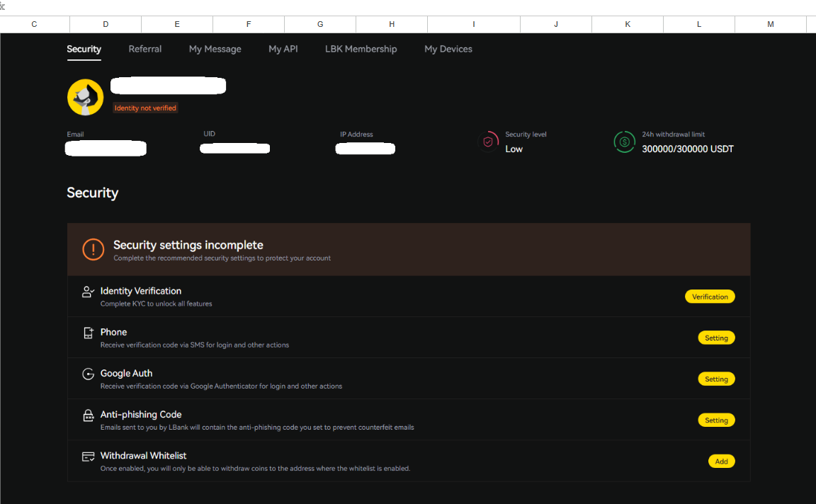The width and height of the screenshot is (816, 504).
Task: Click the profile avatar image
Action: 85,97
